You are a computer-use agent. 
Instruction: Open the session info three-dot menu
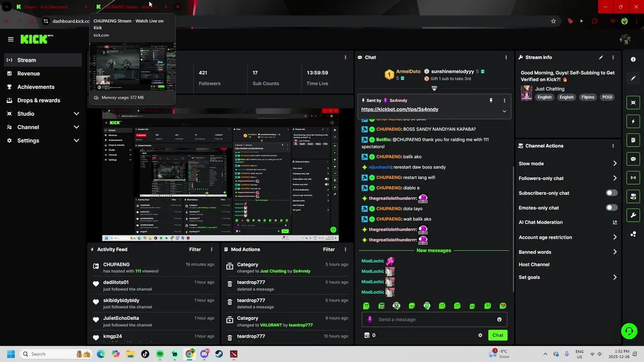[345, 57]
